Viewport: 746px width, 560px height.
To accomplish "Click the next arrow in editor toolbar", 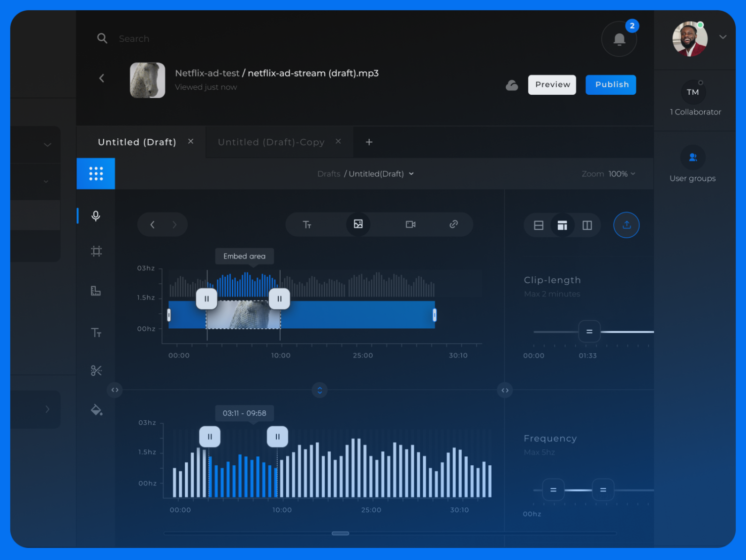I will point(175,225).
